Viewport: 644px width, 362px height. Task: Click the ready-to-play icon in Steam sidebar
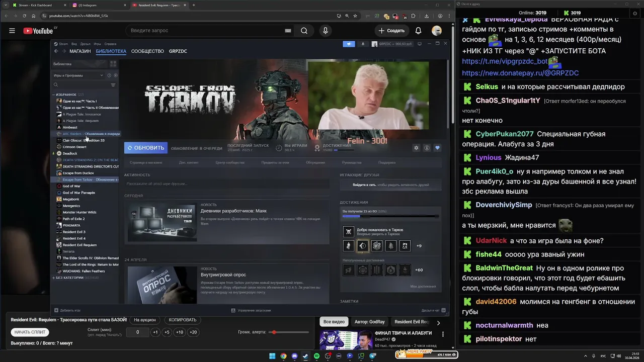click(115, 75)
